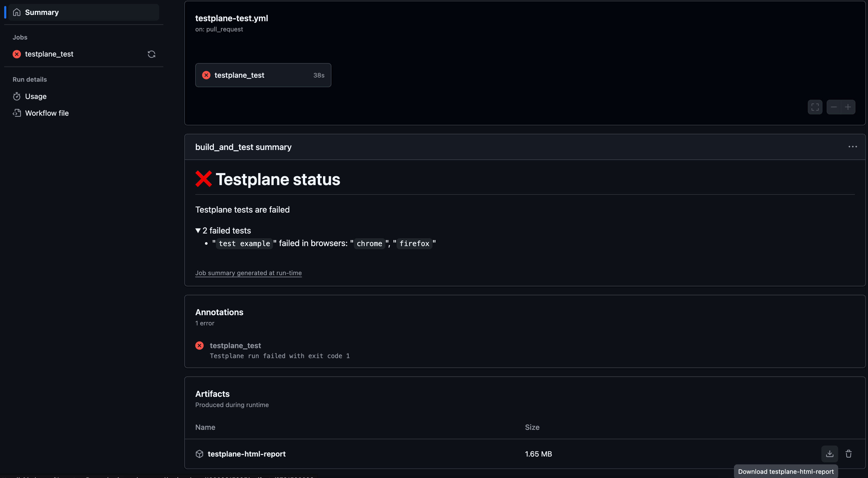Open "Job summary generated at run-time" link
Image resolution: width=868 pixels, height=478 pixels.
coord(248,273)
